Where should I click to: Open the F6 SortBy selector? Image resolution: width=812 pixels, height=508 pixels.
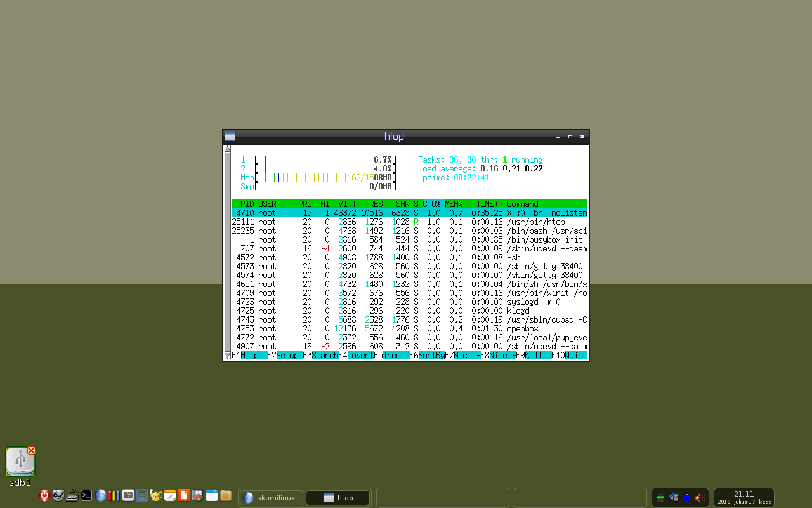click(427, 356)
